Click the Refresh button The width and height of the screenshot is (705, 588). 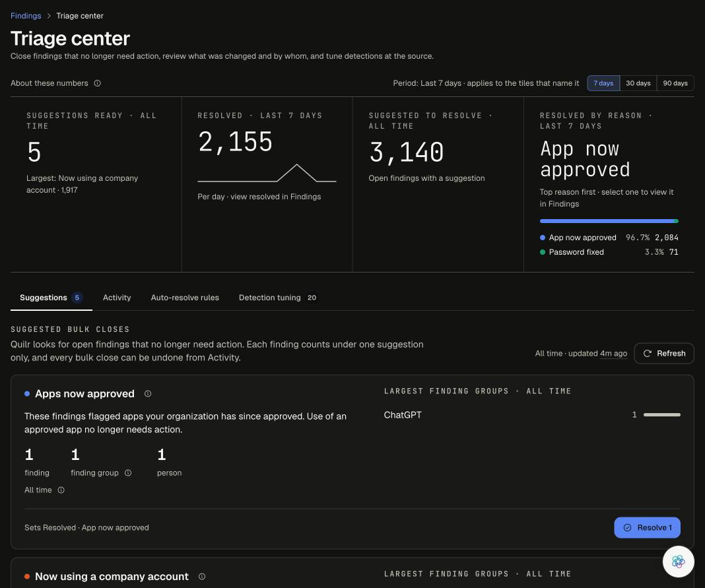click(x=664, y=353)
